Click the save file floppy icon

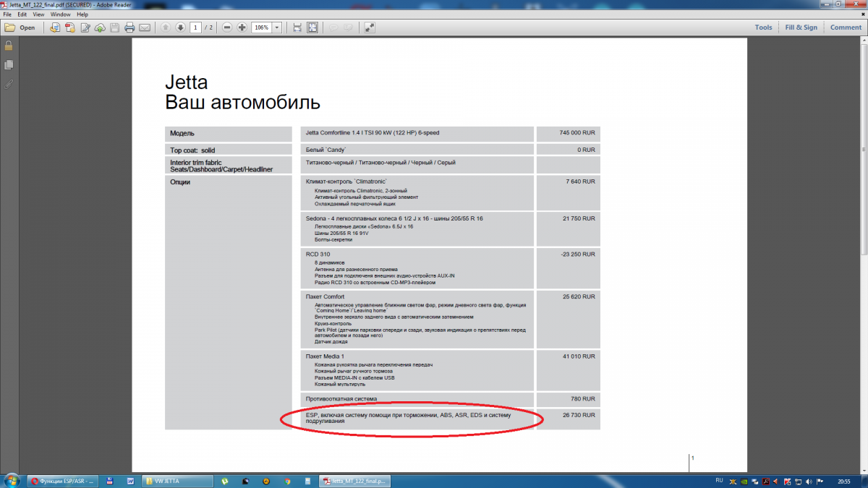114,27
